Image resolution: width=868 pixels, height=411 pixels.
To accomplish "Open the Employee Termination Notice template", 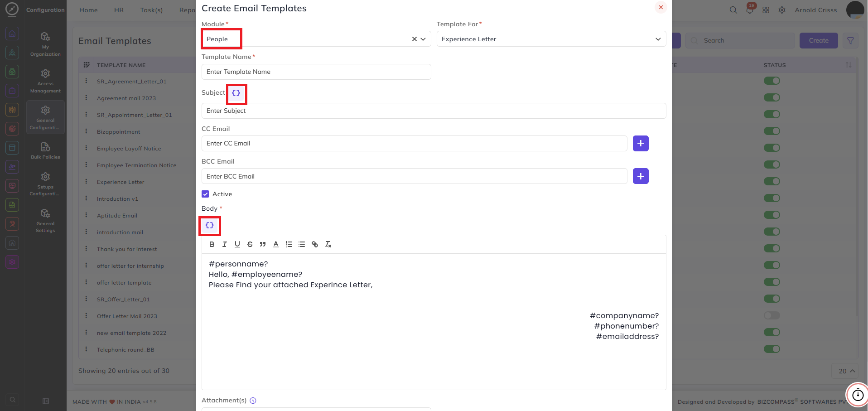I will [136, 165].
